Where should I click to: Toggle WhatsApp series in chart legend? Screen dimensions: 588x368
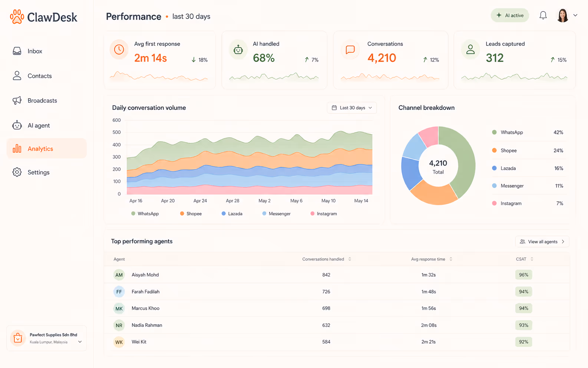coord(145,214)
